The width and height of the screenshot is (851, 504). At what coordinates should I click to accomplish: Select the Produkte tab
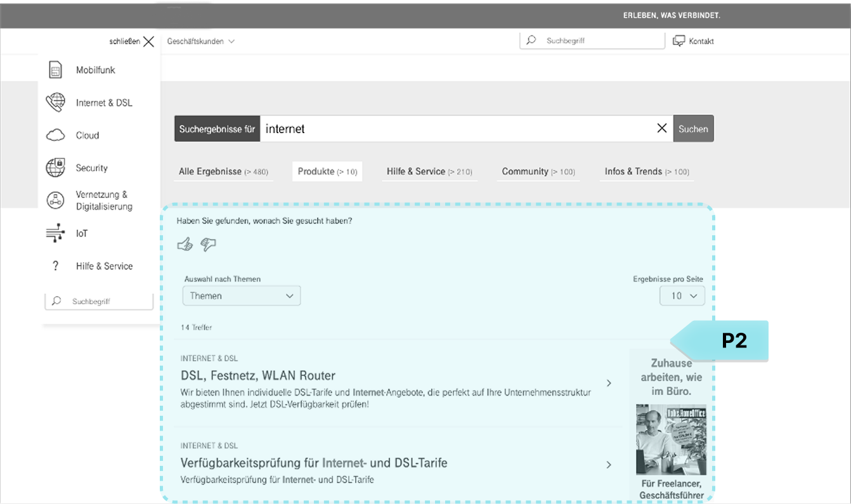[x=327, y=172]
